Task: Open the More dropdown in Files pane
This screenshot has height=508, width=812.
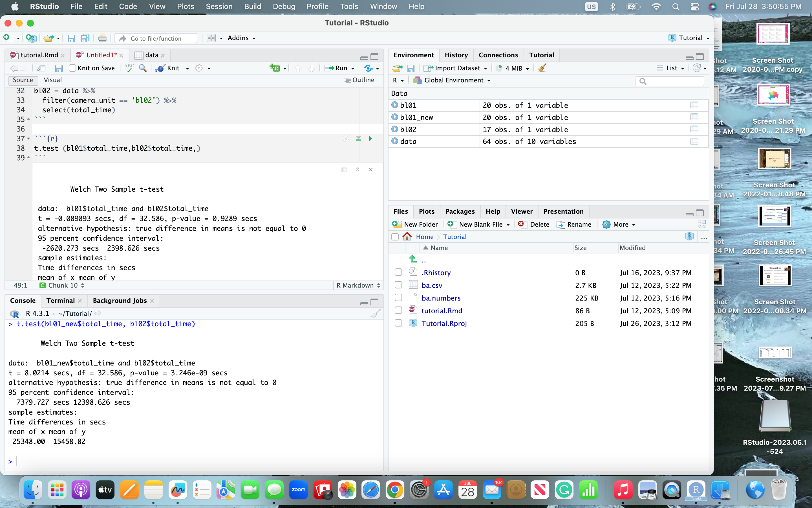Action: pos(619,224)
